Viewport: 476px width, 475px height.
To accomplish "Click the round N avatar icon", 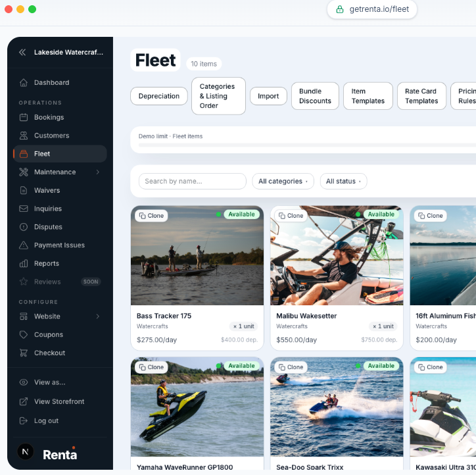I will coord(26,451).
